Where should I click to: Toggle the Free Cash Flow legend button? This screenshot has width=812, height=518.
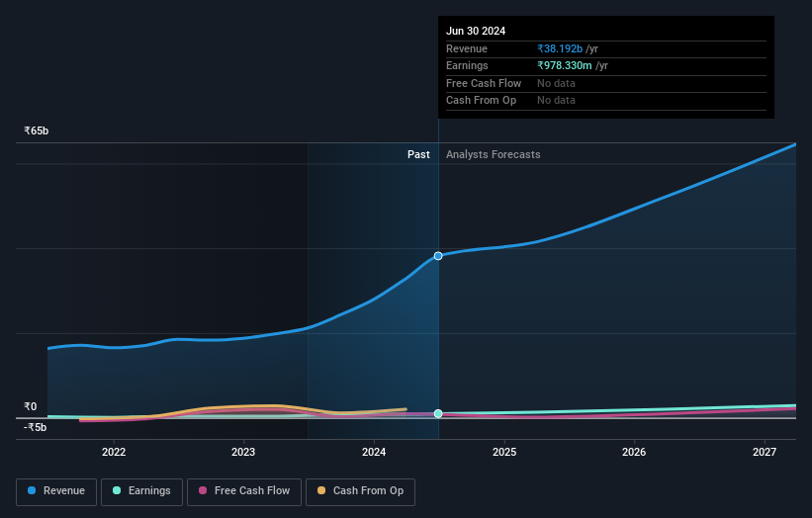pos(244,491)
